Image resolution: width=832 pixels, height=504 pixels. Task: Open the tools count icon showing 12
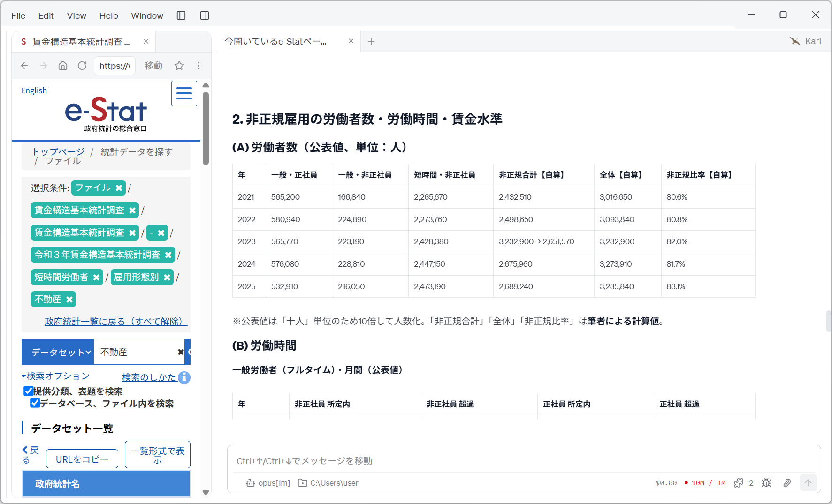[x=743, y=483]
